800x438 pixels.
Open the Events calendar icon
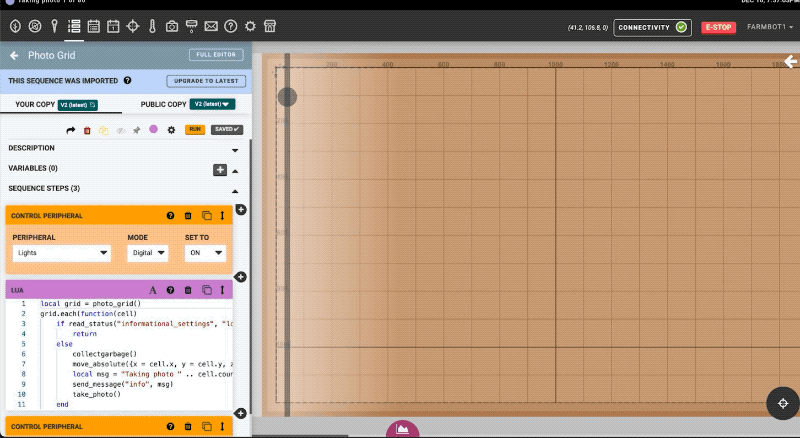[113, 26]
